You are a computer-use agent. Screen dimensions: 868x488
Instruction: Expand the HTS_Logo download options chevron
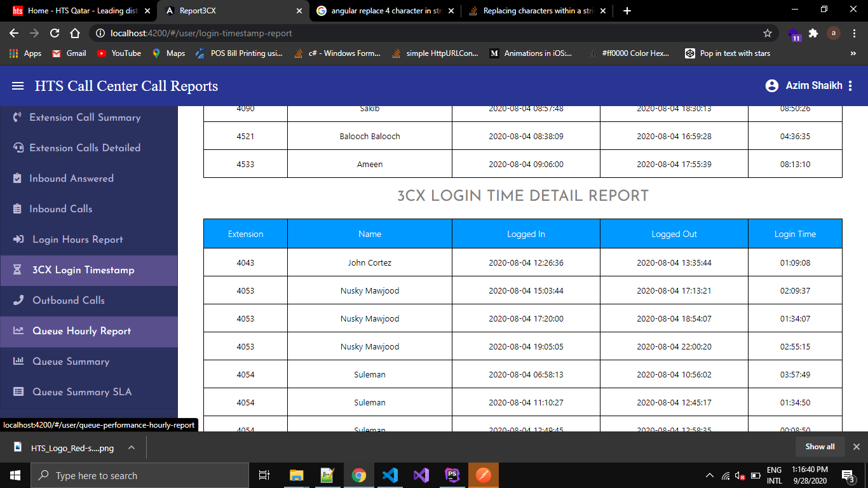pos(132,447)
